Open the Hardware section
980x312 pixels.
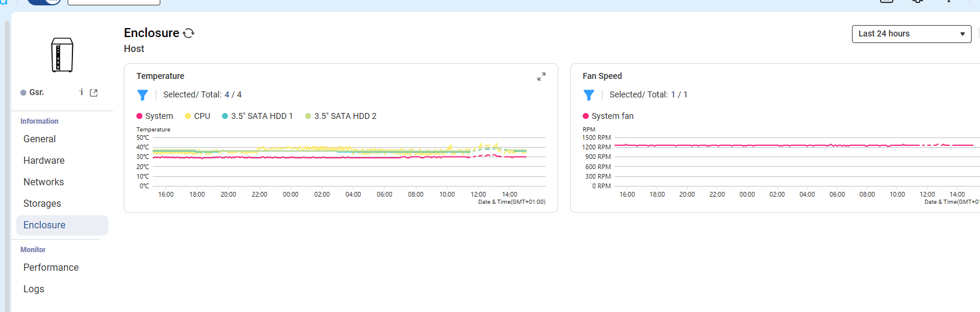click(44, 160)
